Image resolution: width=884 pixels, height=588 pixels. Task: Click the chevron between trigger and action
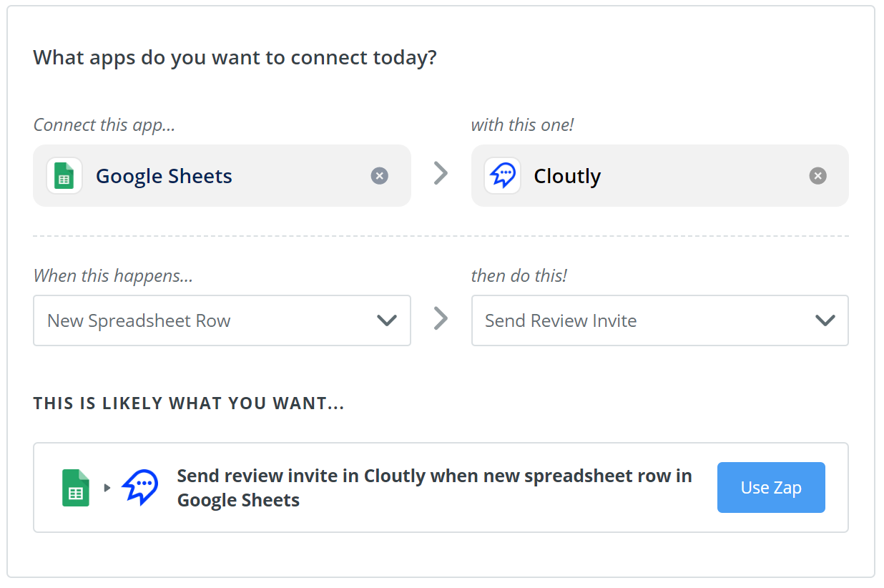pyautogui.click(x=441, y=318)
